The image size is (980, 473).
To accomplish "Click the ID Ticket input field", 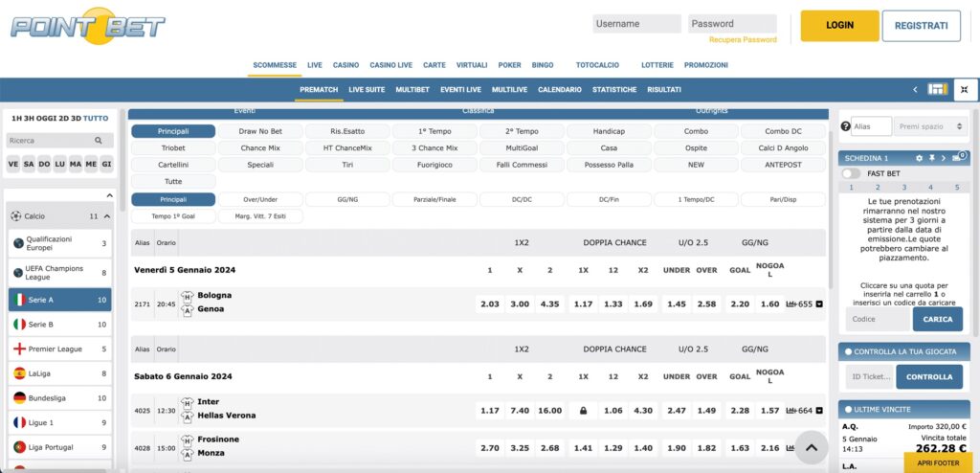I will pyautogui.click(x=871, y=376).
